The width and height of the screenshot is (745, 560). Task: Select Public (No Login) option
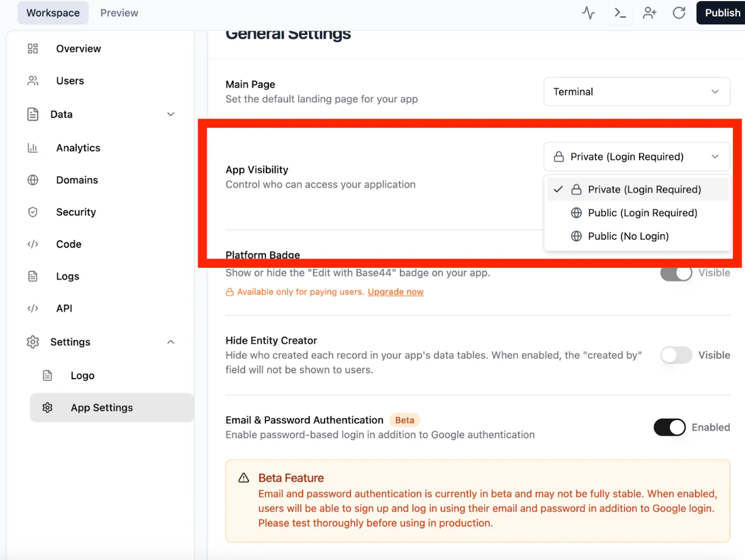click(637, 236)
